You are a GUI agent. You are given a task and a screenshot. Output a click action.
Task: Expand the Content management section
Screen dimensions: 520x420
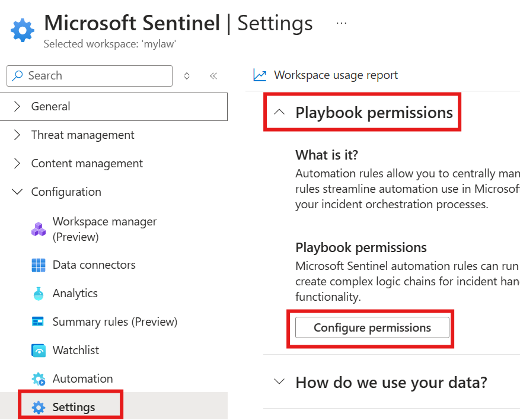point(18,164)
